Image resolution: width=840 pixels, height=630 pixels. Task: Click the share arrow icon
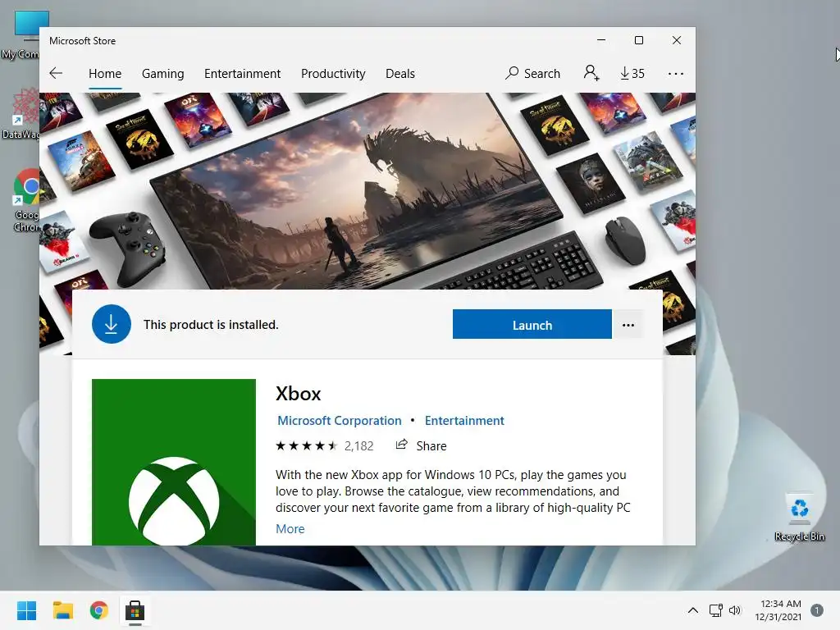[x=401, y=445]
